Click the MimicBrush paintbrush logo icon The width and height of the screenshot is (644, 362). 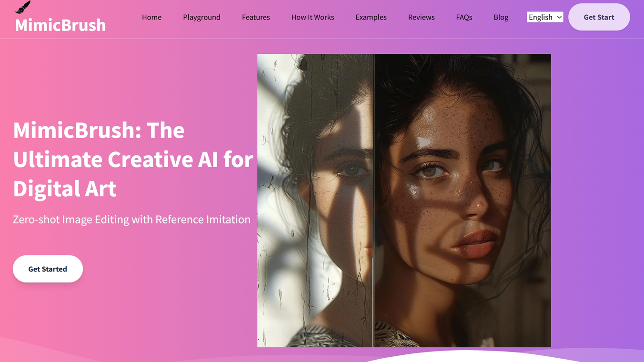click(23, 7)
